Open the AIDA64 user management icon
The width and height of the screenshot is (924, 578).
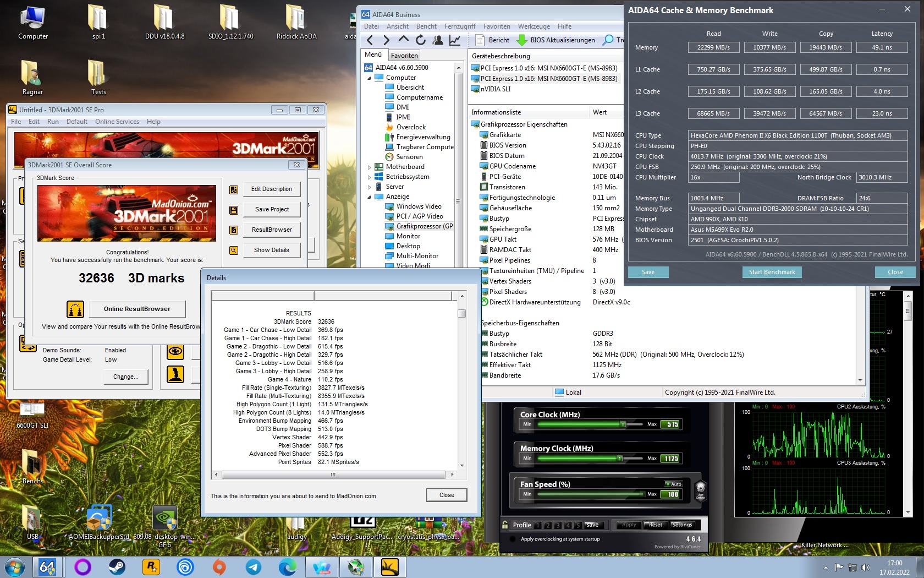coord(438,40)
